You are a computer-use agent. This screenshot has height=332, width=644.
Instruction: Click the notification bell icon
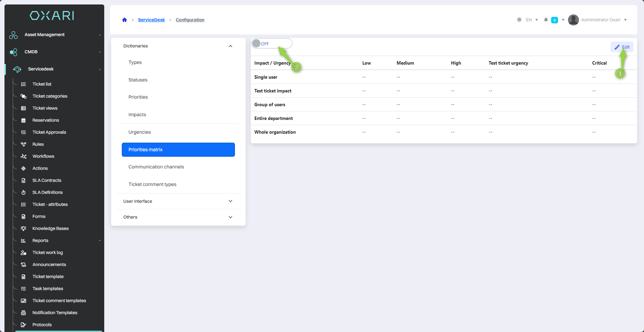[546, 20]
